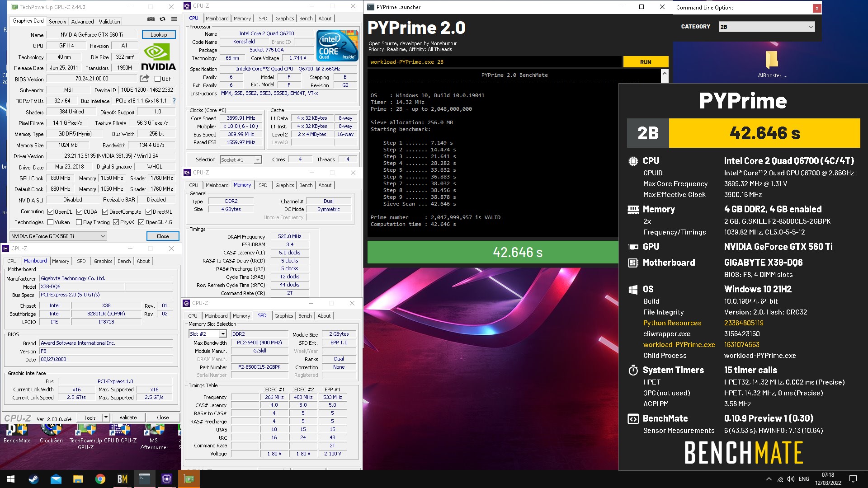Open the TechPowerUp GPU-Z desktop shortcut

click(x=85, y=437)
